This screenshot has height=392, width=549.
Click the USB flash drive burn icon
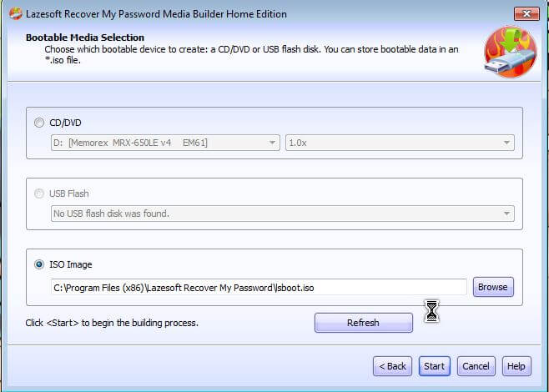point(511,52)
